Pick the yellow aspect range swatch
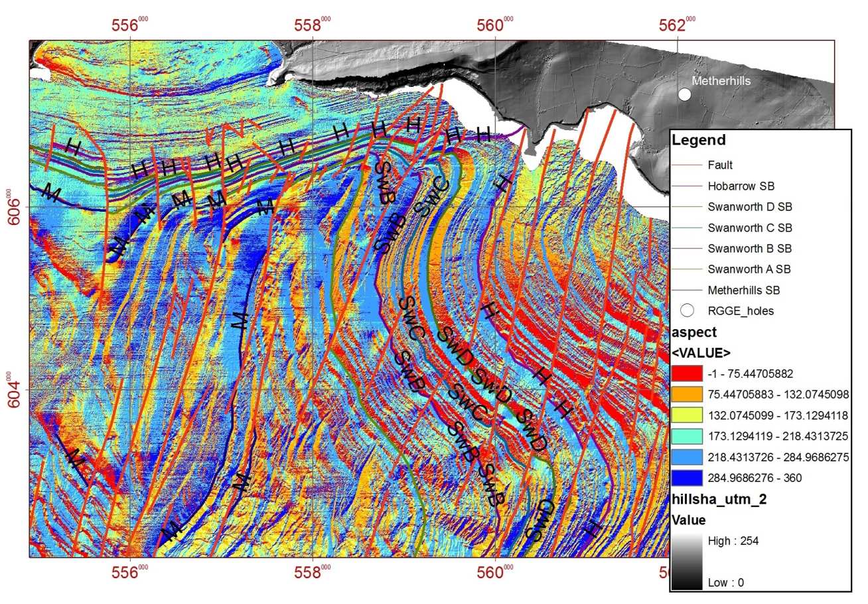868x604 pixels. point(687,415)
